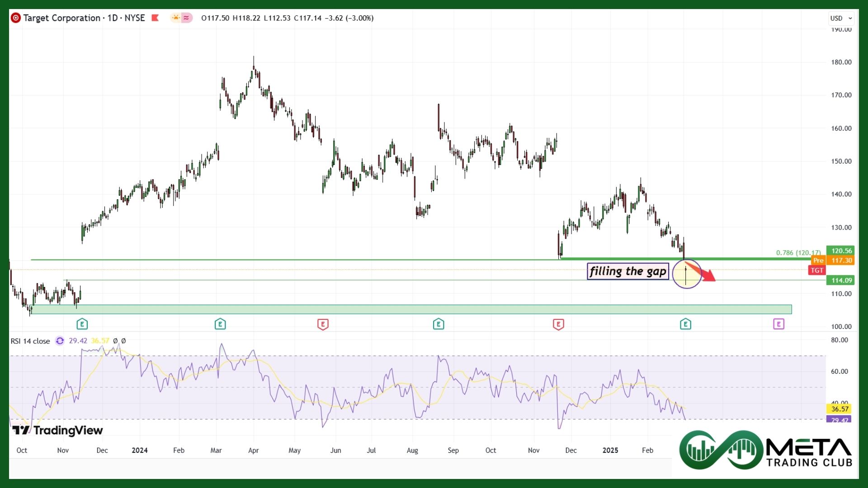Click the red TGT ticker price tag

[x=817, y=270]
